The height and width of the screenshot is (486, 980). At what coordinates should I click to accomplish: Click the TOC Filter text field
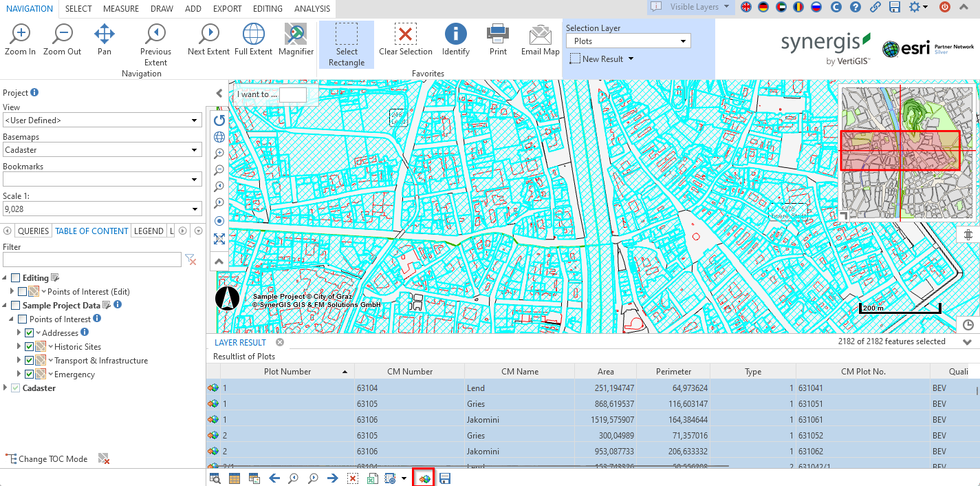click(91, 260)
